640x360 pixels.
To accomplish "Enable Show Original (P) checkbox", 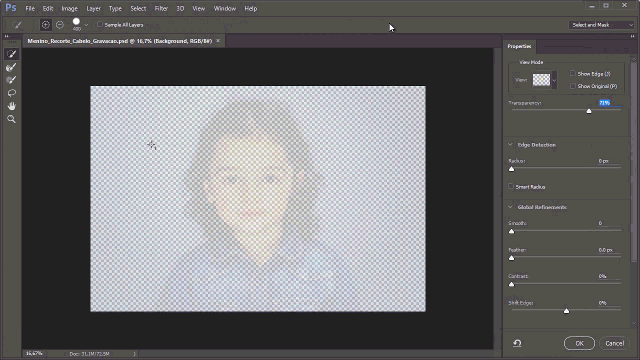I will point(573,86).
